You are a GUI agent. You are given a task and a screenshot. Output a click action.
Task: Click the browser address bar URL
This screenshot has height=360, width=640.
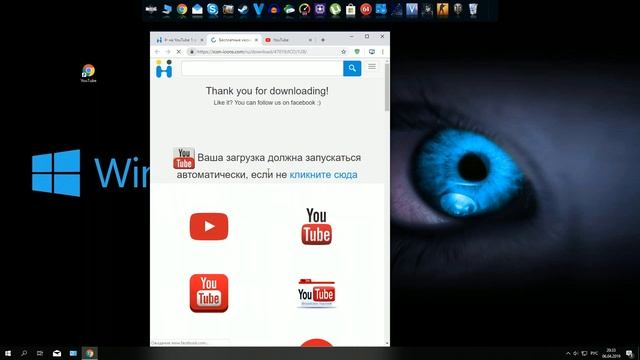click(251, 52)
